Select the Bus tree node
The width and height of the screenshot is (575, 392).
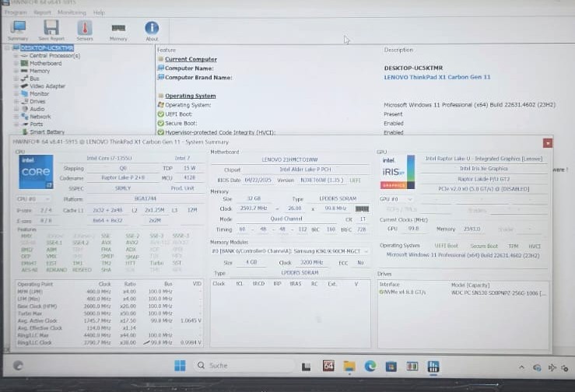coord(34,79)
